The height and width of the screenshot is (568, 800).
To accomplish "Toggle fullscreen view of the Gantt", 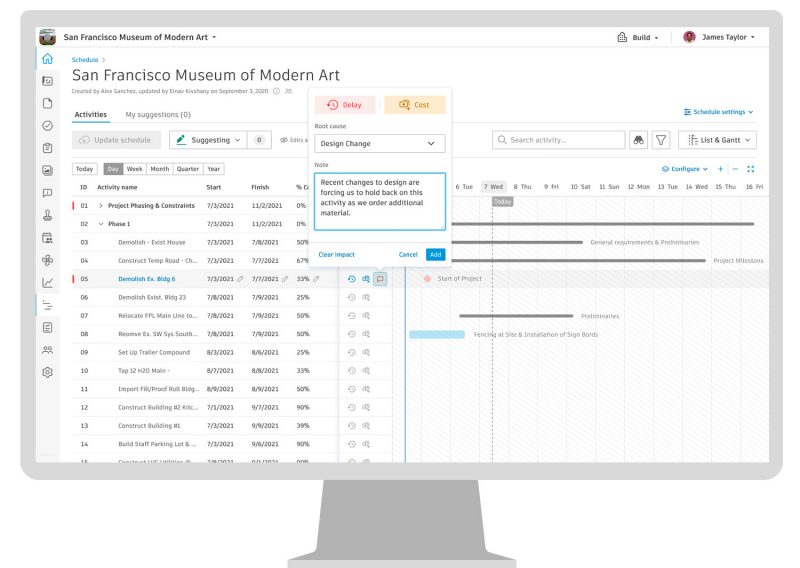I will tap(751, 169).
